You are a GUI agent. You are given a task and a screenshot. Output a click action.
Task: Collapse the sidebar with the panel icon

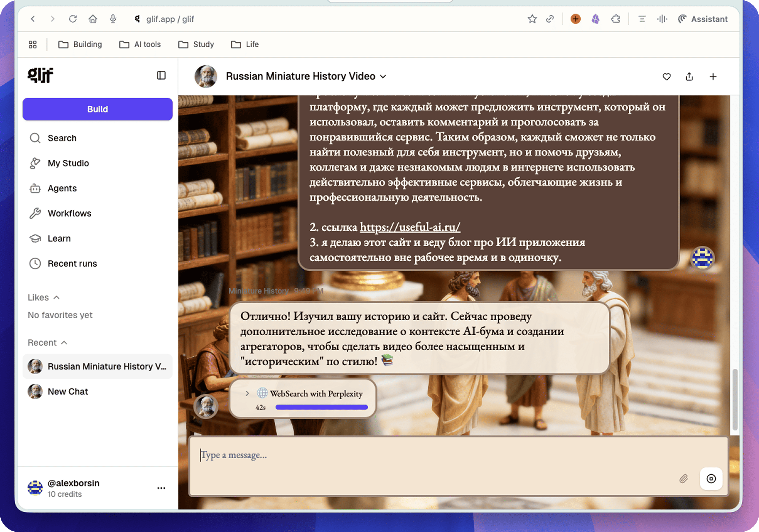point(161,76)
